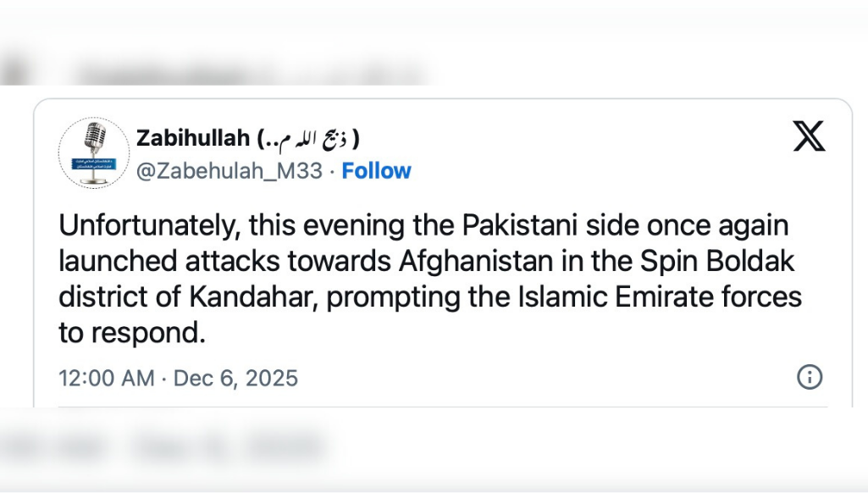This screenshot has width=868, height=493.
Task: Click the last line 'to respond.'
Action: (132, 333)
